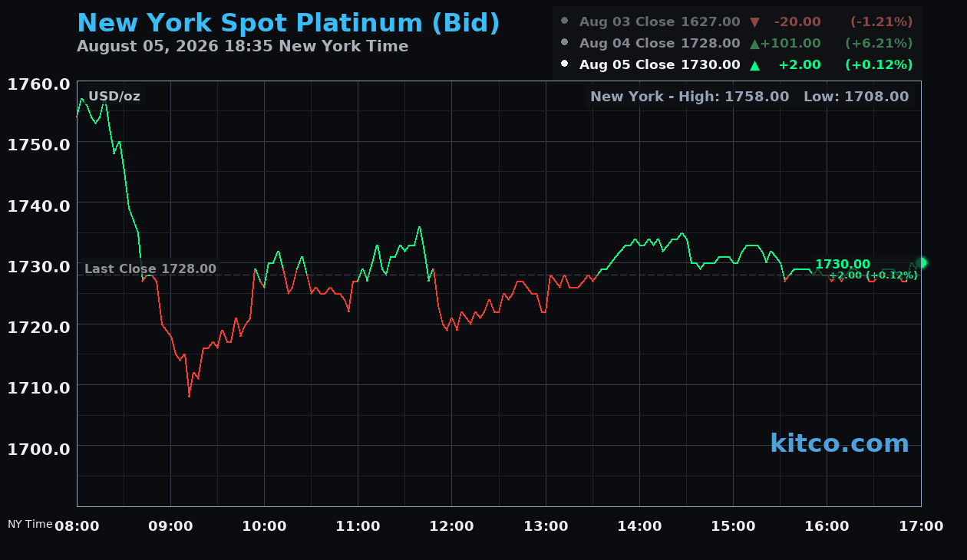The image size is (967, 560).
Task: Click the USD/oz unit label
Action: pyautogui.click(x=114, y=96)
